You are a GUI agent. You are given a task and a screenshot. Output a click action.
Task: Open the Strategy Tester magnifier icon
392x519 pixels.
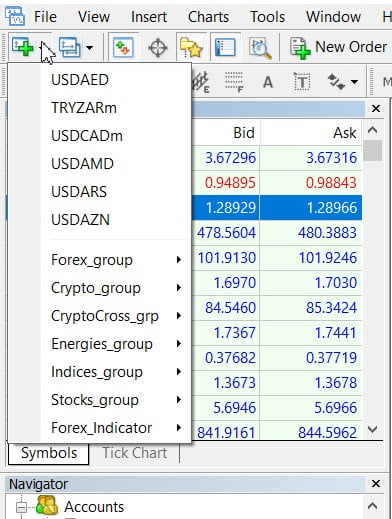(260, 48)
